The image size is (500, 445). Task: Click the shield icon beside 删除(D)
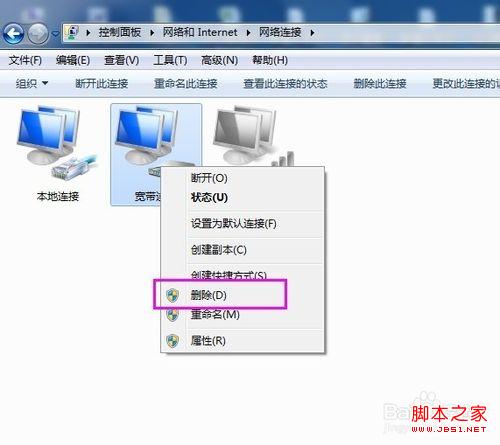(x=172, y=295)
